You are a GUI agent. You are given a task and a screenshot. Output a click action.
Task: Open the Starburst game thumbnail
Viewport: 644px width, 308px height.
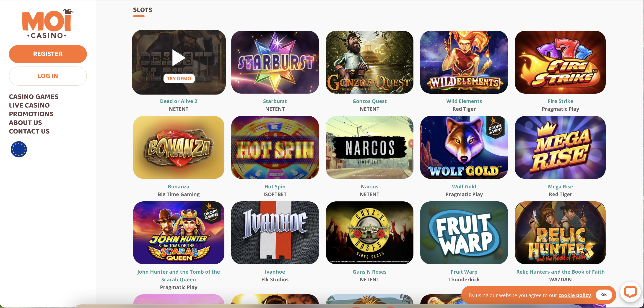(x=275, y=62)
